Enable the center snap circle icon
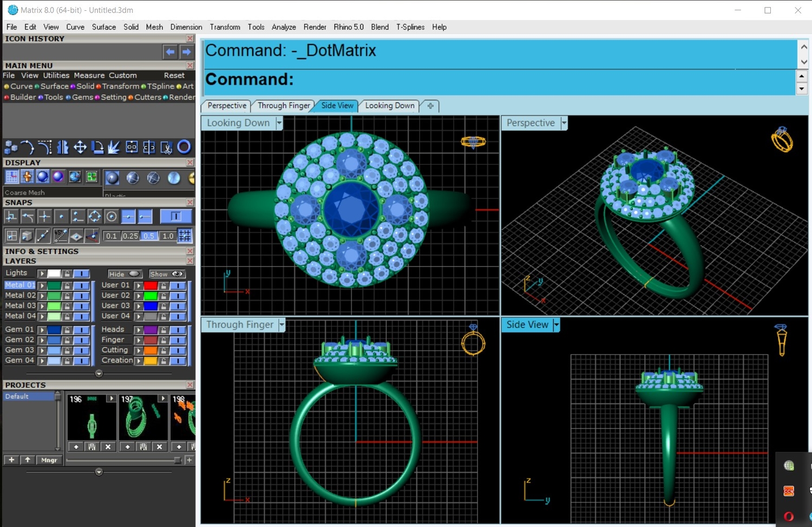The image size is (812, 527). point(112,217)
